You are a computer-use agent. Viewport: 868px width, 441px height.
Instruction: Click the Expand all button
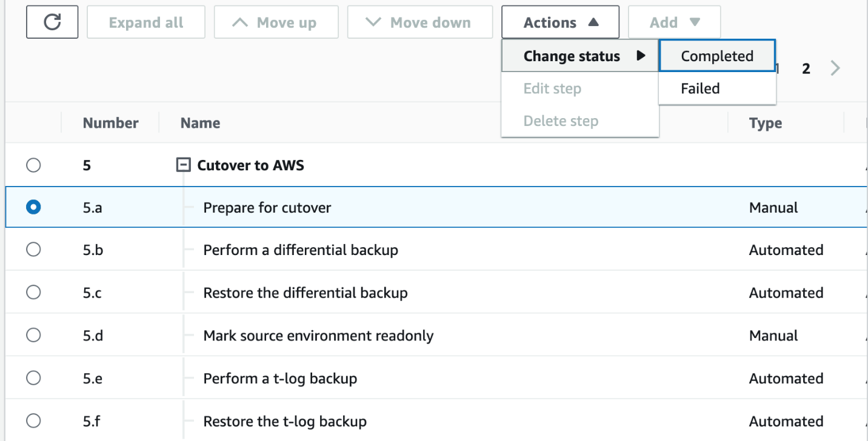coord(146,22)
